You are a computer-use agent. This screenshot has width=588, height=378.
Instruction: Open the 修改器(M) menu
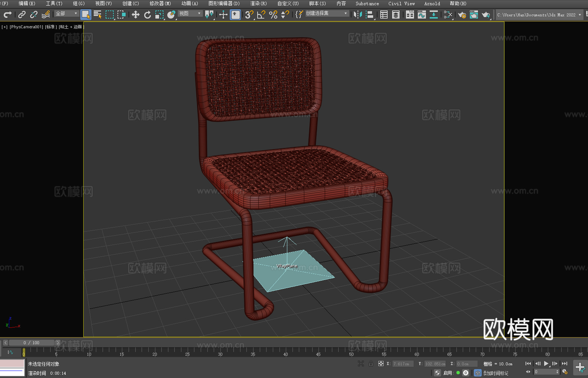[160, 3]
